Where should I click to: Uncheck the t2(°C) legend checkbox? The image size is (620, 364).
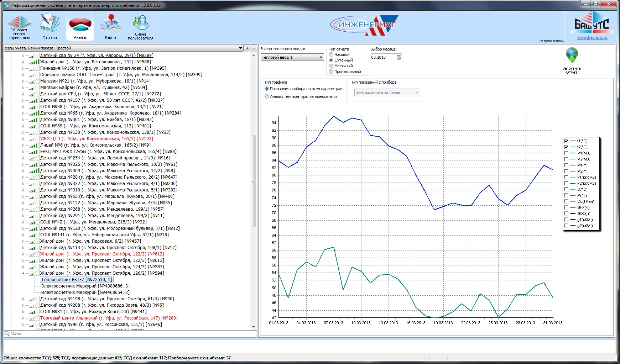[x=566, y=147]
